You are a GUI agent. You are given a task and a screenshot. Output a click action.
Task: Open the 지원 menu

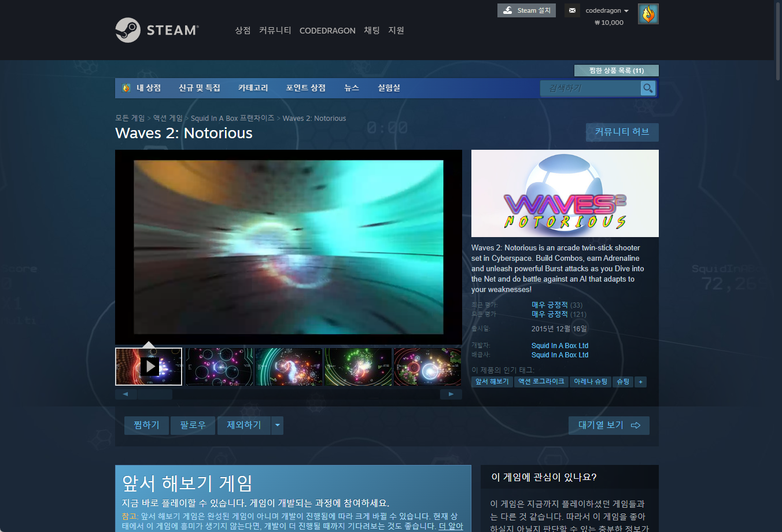point(396,30)
